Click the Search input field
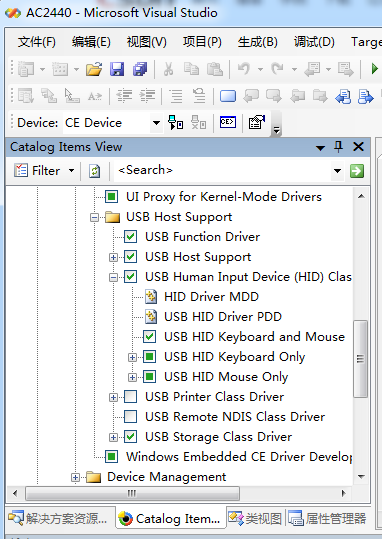382x539 pixels. 222,170
